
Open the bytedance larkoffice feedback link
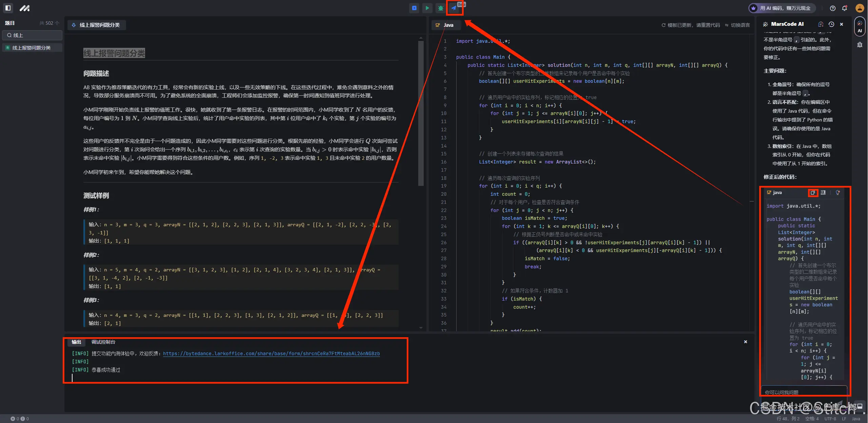(x=271, y=353)
